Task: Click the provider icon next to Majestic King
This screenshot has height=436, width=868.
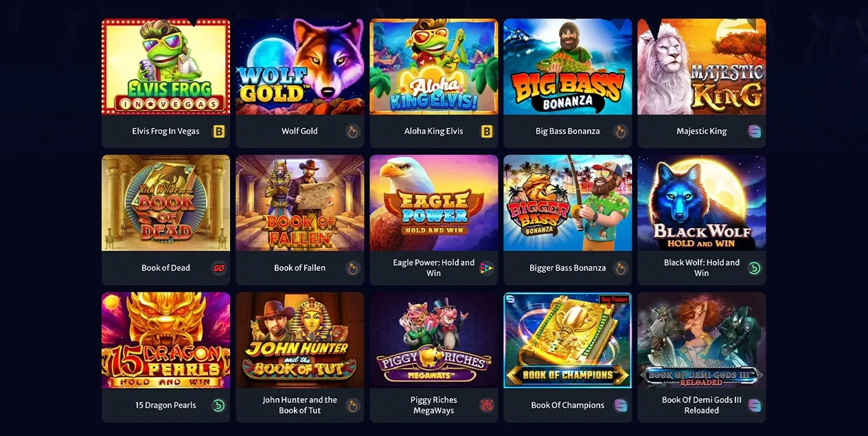Action: [755, 131]
